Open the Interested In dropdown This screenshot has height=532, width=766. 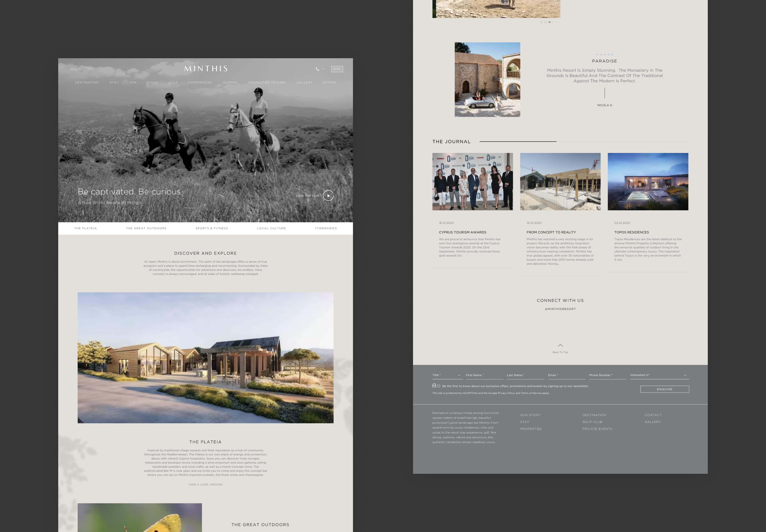click(658, 375)
